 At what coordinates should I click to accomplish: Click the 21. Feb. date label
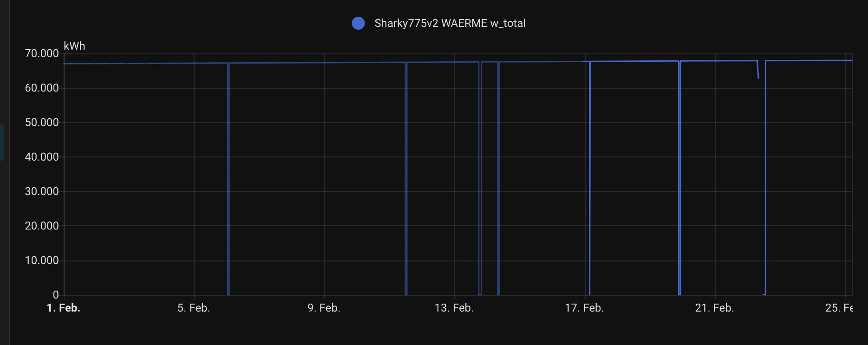click(x=714, y=308)
